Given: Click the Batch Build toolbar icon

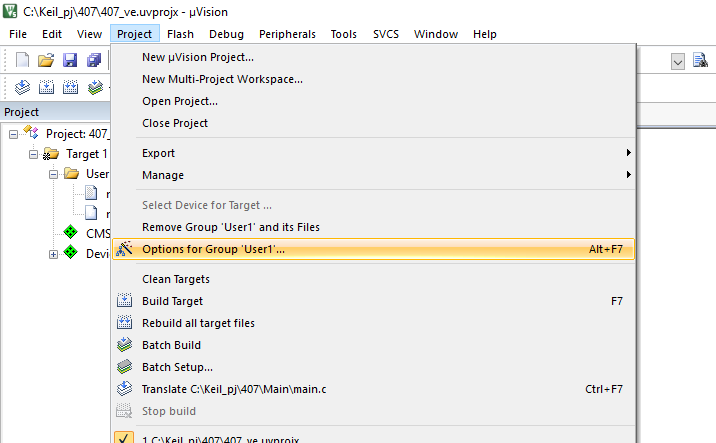Looking at the screenshot, I should [95, 87].
